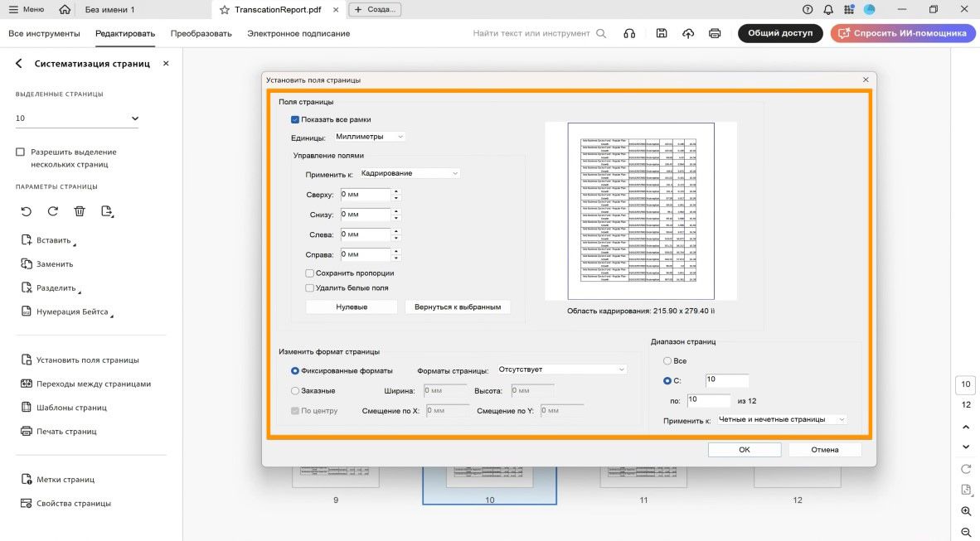Viewport: 980px width, 541px height.
Task: Enable Удалить белые поля checkbox
Action: click(309, 288)
